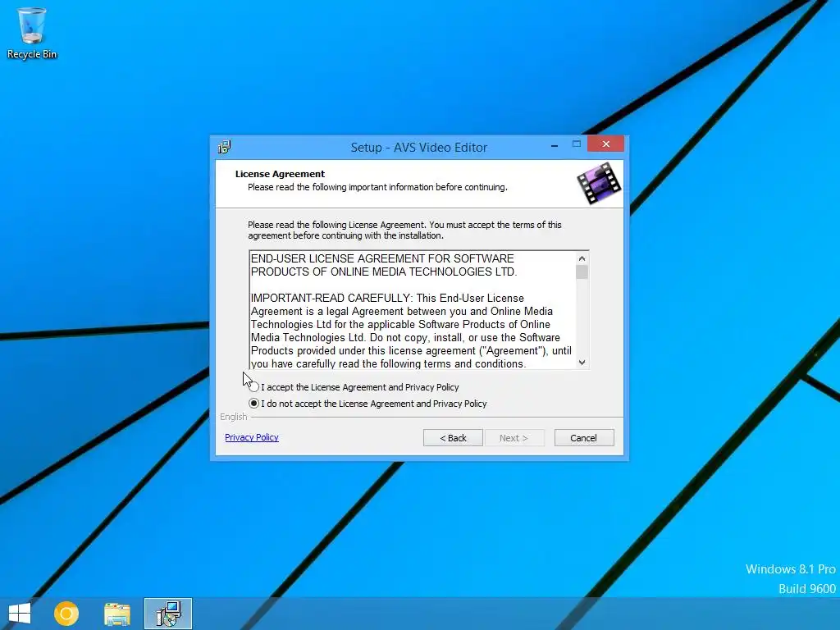Open the Recycle Bin desktop icon
The image size is (840, 630).
[32, 33]
